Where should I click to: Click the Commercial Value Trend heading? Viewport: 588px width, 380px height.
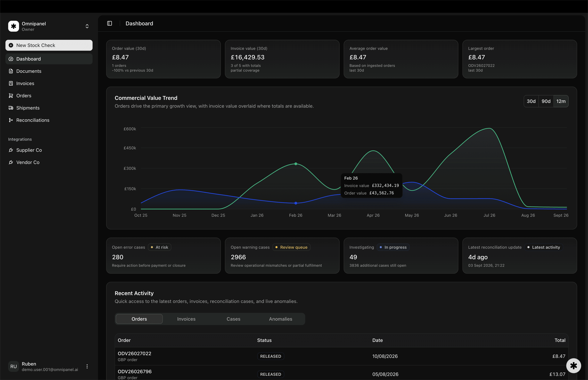(146, 98)
